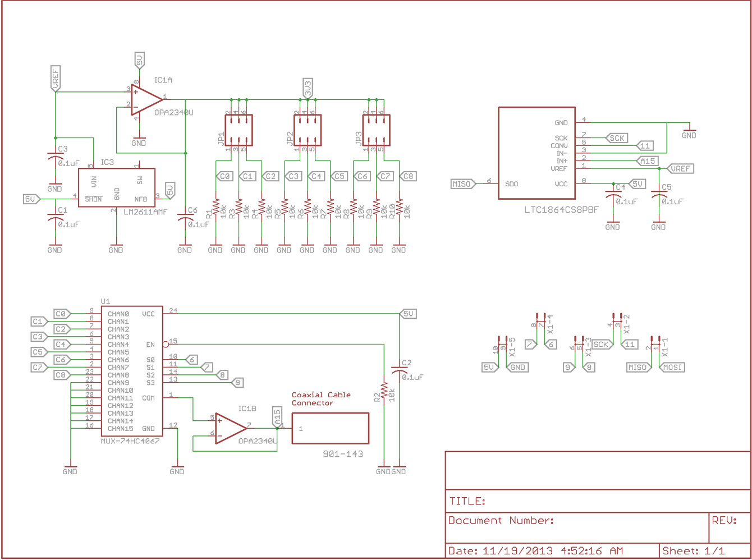Select the MISO net label on SDO pin
752x560 pixels.
point(461,183)
